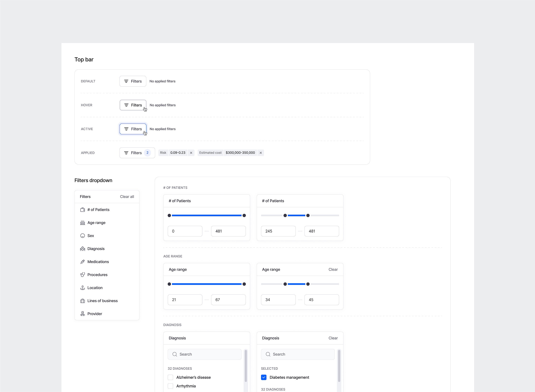Click Clear on the Age range filter
The height and width of the screenshot is (392, 535).
click(334, 270)
